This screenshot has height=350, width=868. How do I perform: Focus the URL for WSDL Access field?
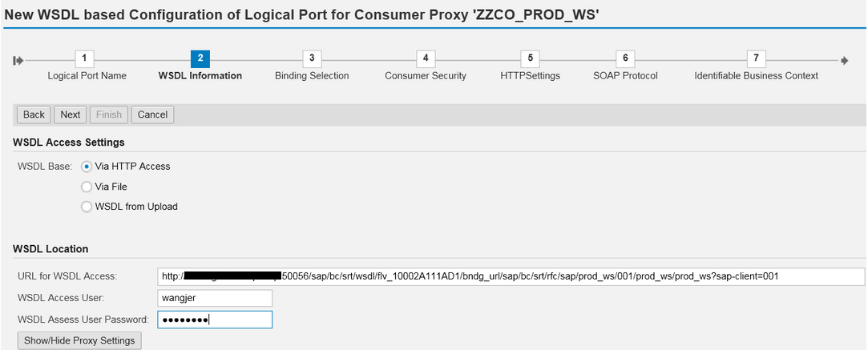[x=511, y=276]
